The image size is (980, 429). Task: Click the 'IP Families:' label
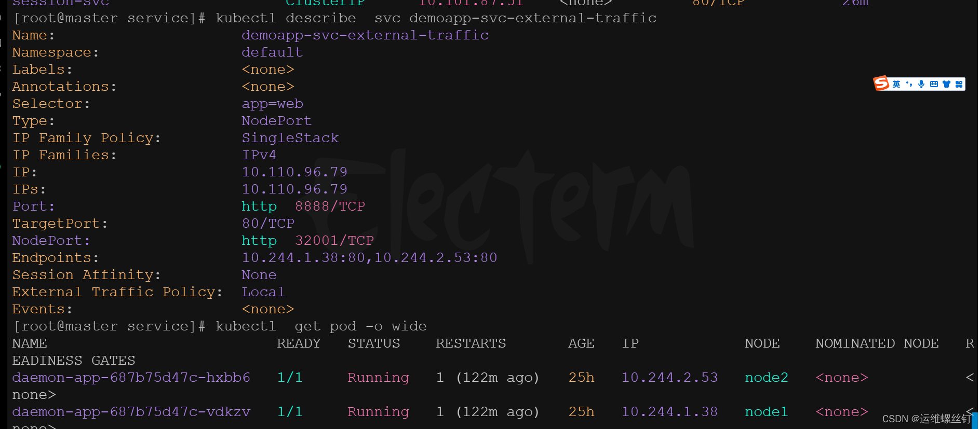click(64, 155)
